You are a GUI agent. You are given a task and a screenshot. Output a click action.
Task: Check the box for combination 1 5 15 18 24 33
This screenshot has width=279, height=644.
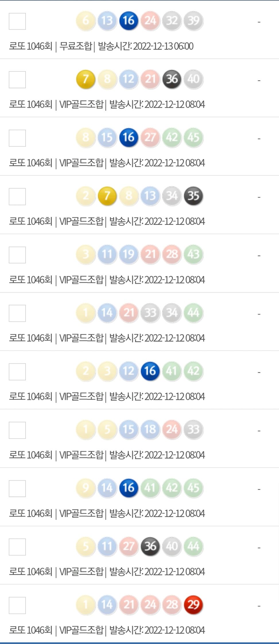tap(17, 430)
